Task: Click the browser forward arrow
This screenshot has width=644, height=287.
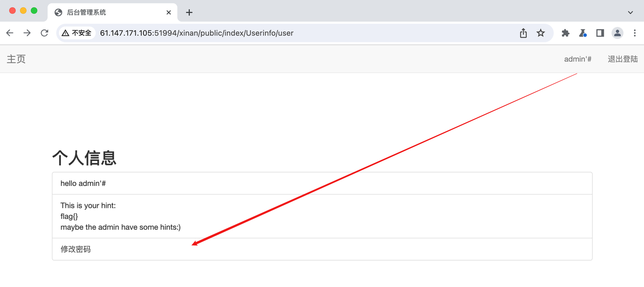Action: point(27,33)
